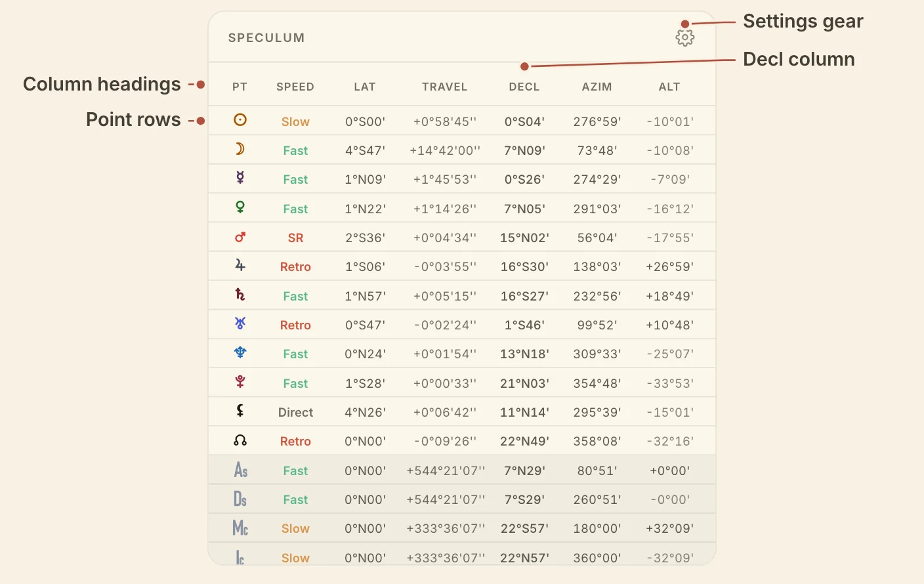Click the SPEED column heading
Screen dimensions: 924x584
(x=295, y=87)
